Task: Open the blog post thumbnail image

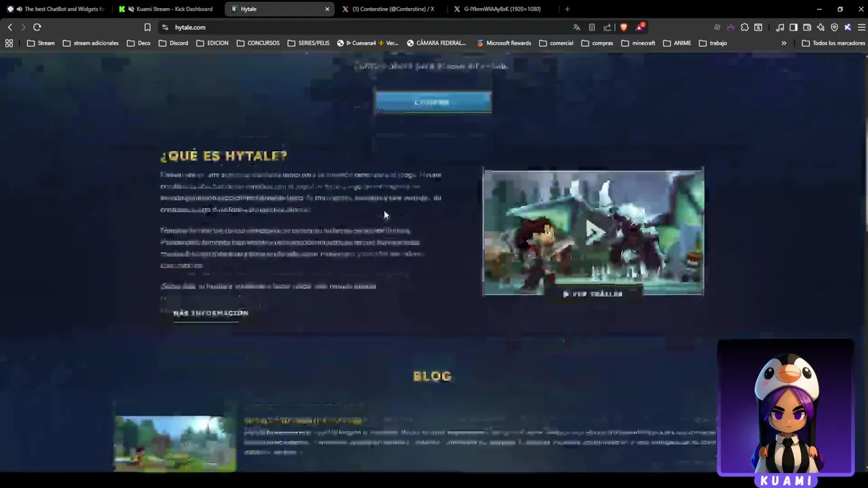Action: click(x=175, y=443)
